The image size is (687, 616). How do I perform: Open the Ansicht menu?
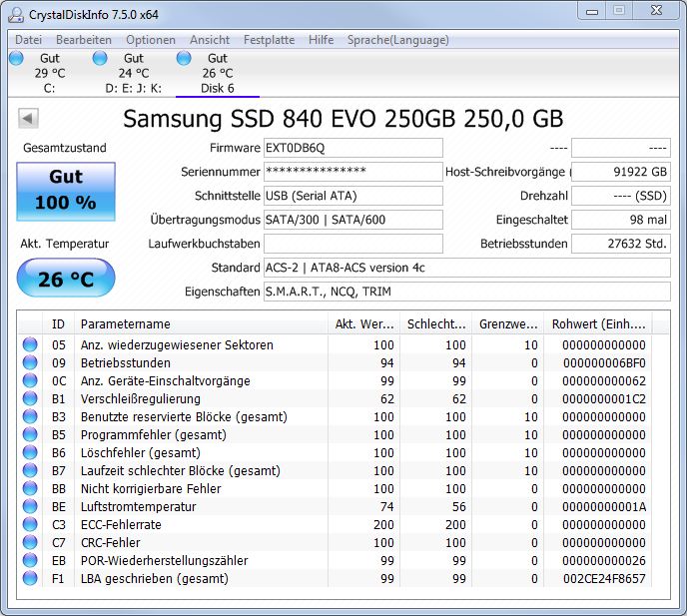(210, 40)
